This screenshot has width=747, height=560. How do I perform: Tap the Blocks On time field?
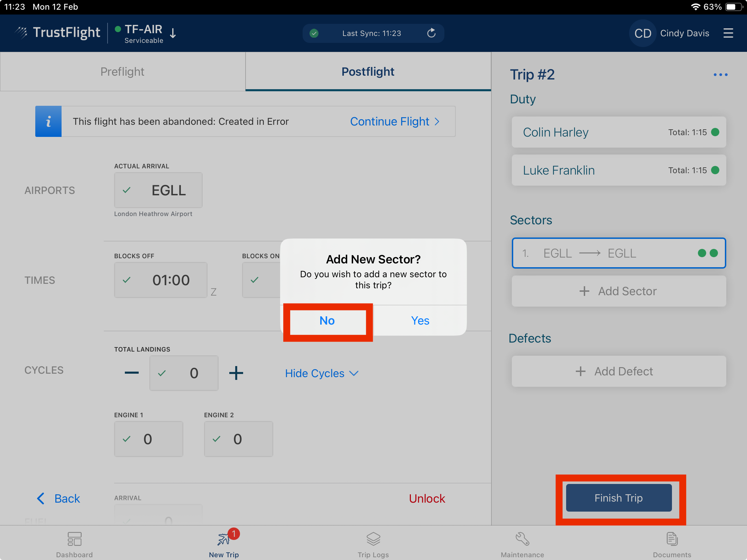pos(261,280)
